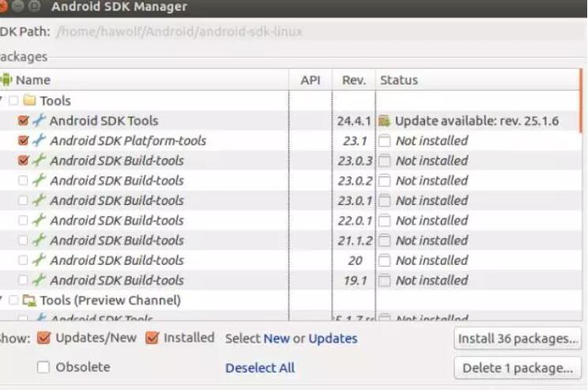Check the Build-tools 22.0.1 checkbox
This screenshot has width=588, height=390.
pos(23,220)
